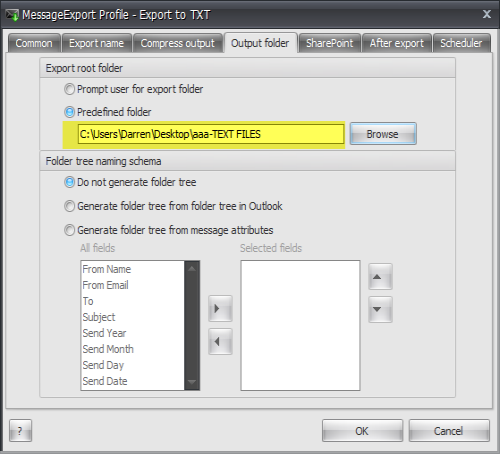The height and width of the screenshot is (454, 500).
Task: Go to the SharePoint tab
Action: coord(330,43)
